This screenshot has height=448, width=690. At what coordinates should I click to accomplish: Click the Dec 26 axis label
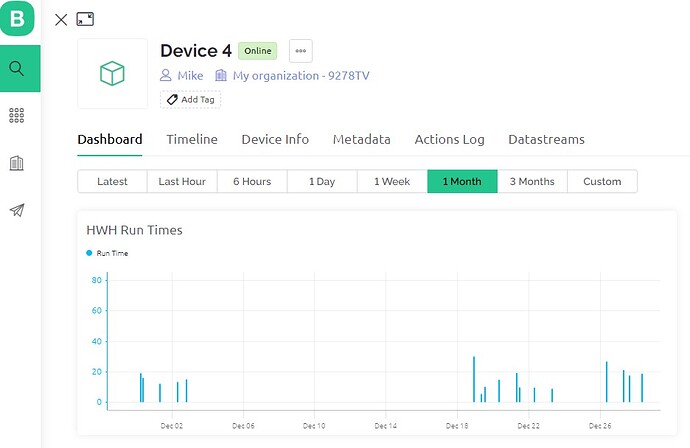coord(600,426)
